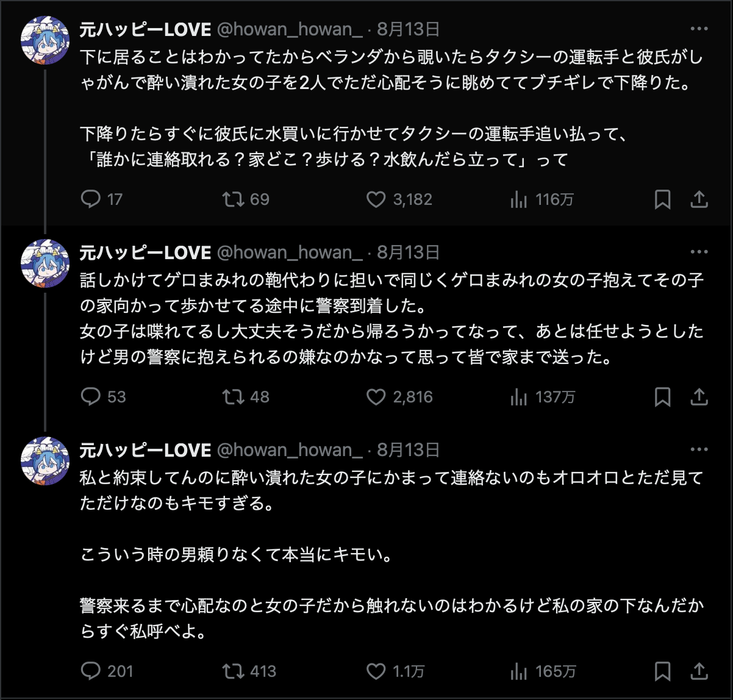View analytics of tweet with 116万 views
The width and height of the screenshot is (733, 700).
[x=519, y=199]
